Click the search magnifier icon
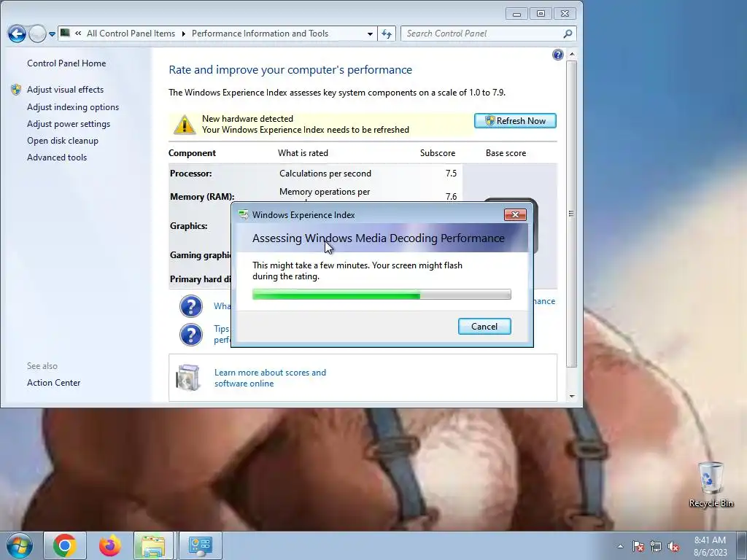 coord(568,34)
